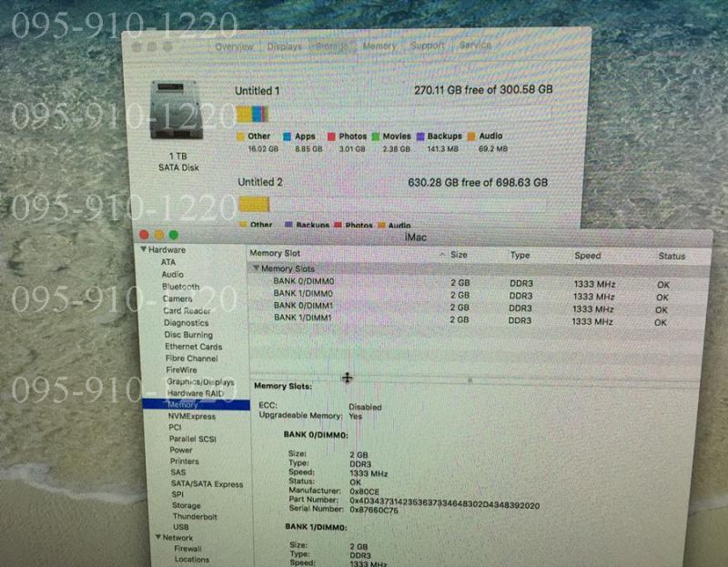Select the BANK 0/DIMM0 table row
The width and height of the screenshot is (728, 567).
click(477, 283)
